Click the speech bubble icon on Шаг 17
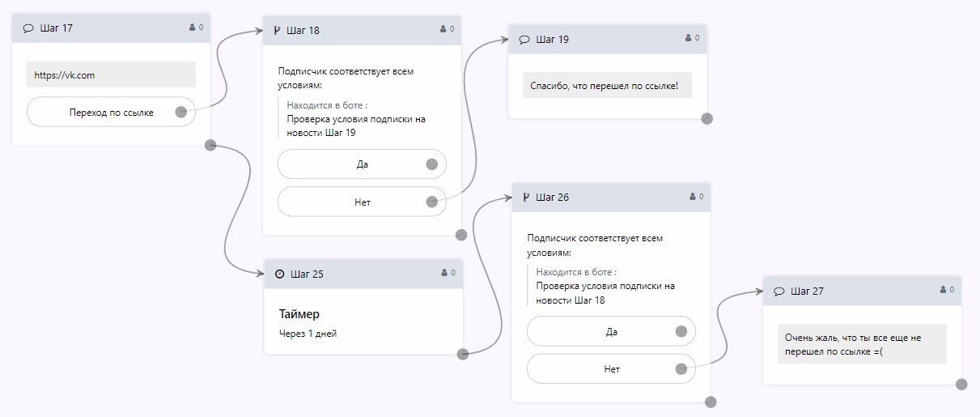The image size is (980, 417). pyautogui.click(x=28, y=28)
